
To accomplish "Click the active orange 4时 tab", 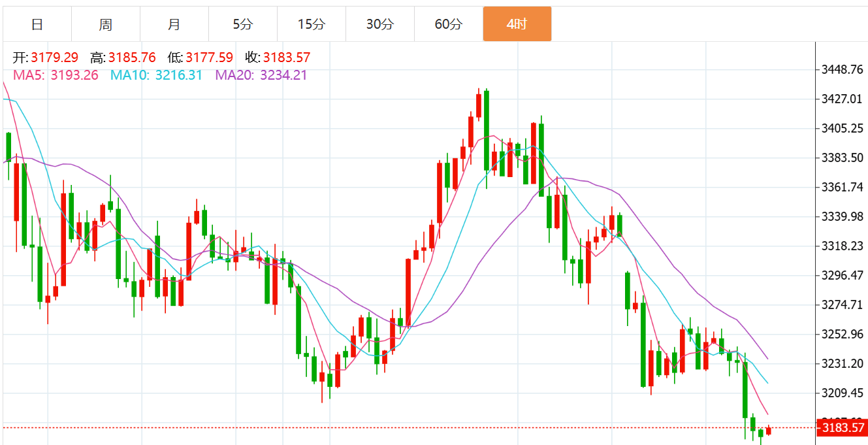I will 517,25.
